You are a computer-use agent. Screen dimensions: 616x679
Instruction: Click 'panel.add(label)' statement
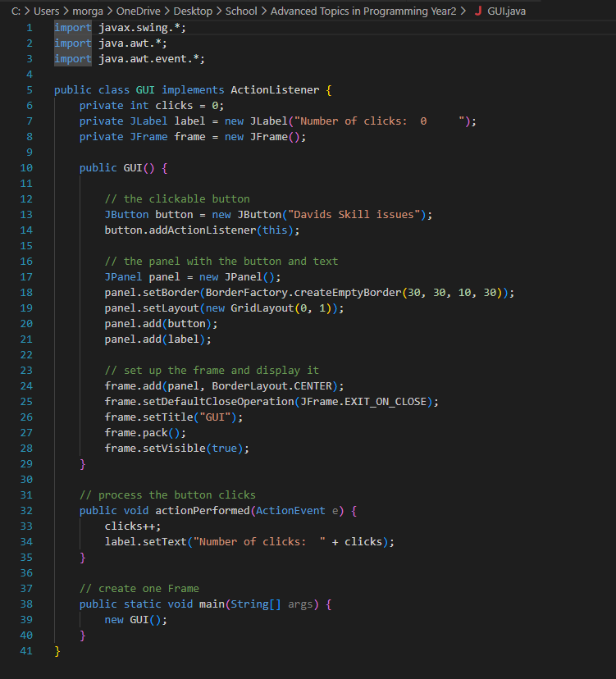click(157, 339)
